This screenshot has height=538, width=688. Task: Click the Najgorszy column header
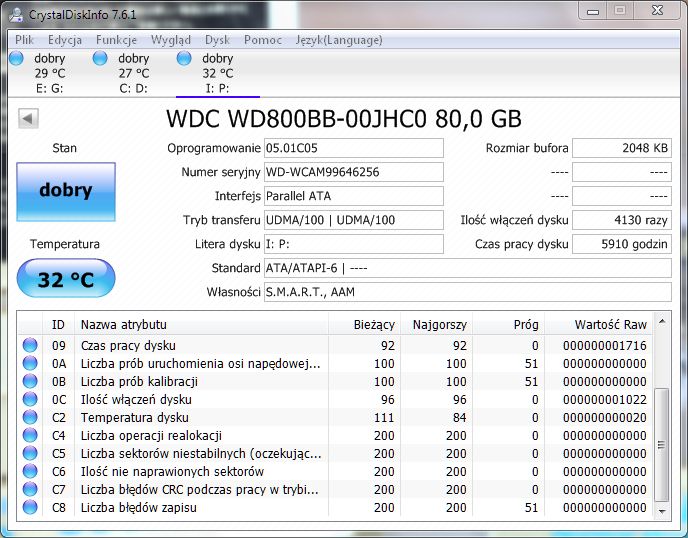coord(437,325)
